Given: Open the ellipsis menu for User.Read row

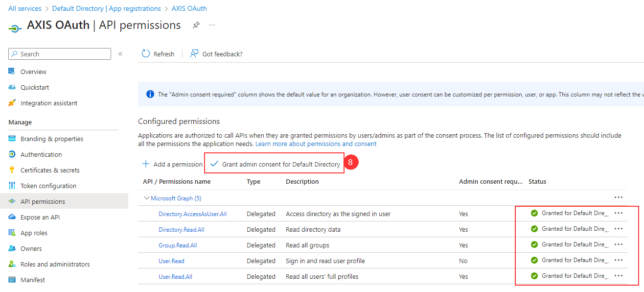Looking at the screenshot, I should point(619,260).
